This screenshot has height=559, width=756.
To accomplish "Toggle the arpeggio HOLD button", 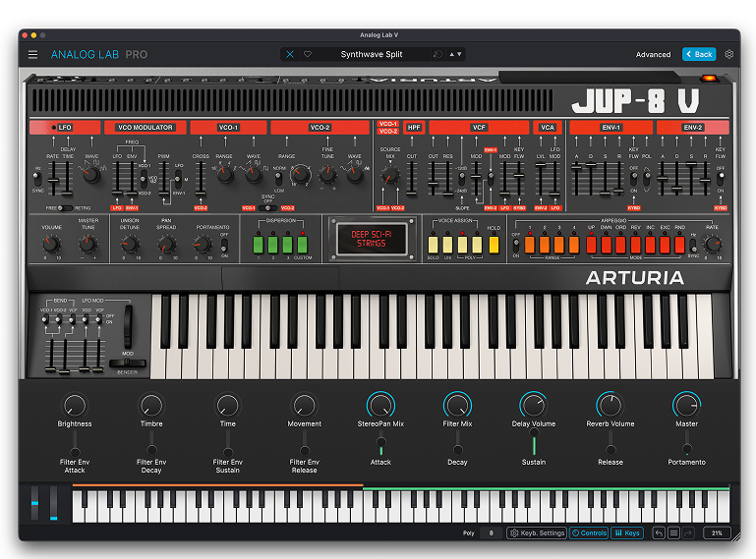I will pyautogui.click(x=494, y=244).
